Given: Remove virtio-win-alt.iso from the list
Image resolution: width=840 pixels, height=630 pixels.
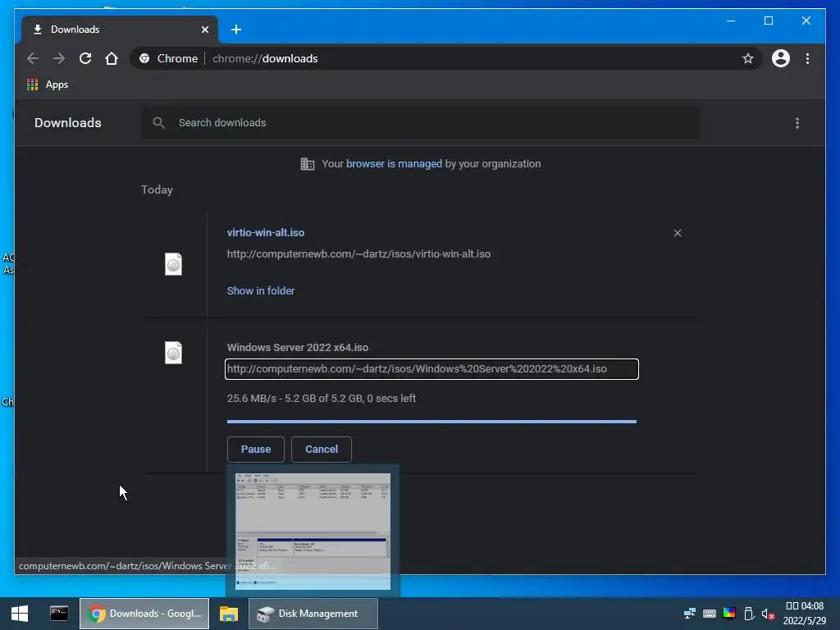Looking at the screenshot, I should coord(678,233).
